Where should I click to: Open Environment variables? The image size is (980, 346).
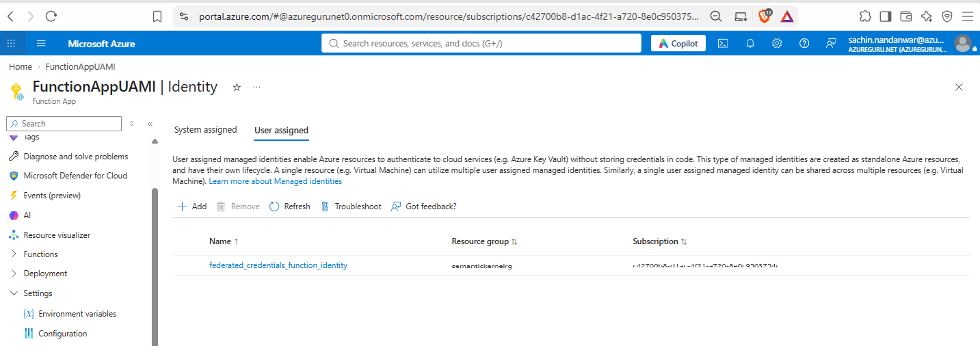(x=77, y=314)
